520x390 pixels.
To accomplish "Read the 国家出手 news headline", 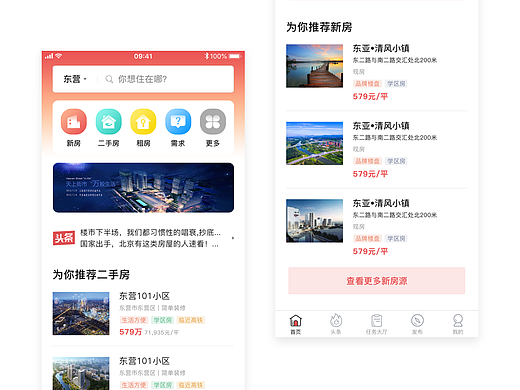I will (149, 244).
